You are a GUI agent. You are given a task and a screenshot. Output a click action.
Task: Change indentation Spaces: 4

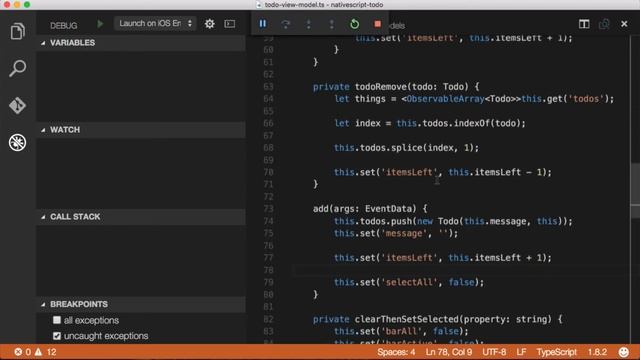[396, 352]
